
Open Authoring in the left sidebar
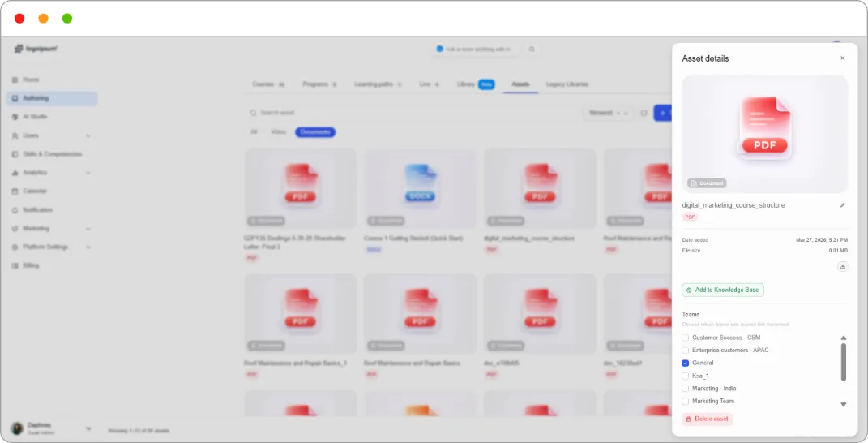pyautogui.click(x=52, y=98)
